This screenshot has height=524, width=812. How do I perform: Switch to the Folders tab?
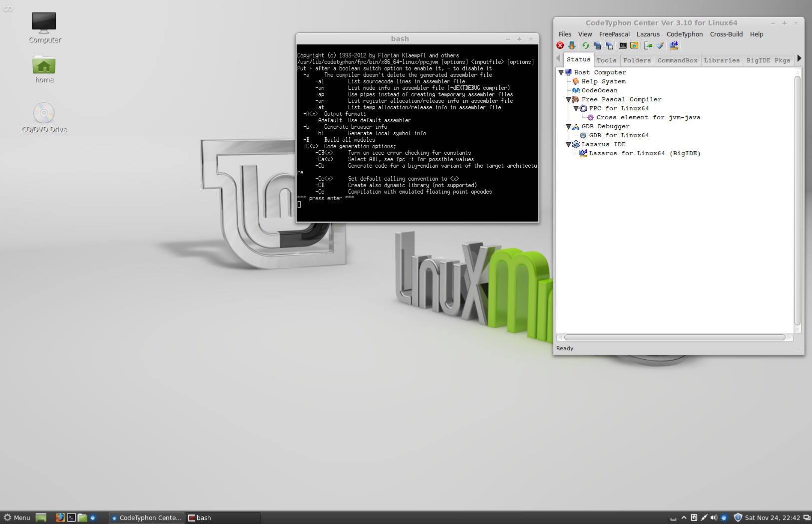tap(637, 60)
